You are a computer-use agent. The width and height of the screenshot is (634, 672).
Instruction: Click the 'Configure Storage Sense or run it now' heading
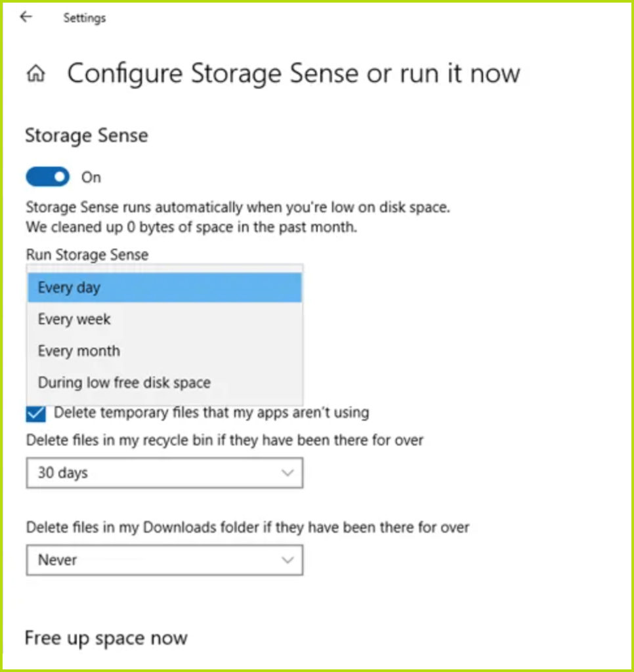293,73
